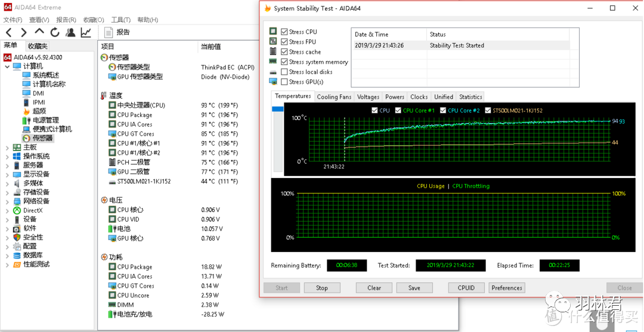644x332 pixels.
Task: Go forward with the right arrow toolbar icon
Action: tap(24, 32)
